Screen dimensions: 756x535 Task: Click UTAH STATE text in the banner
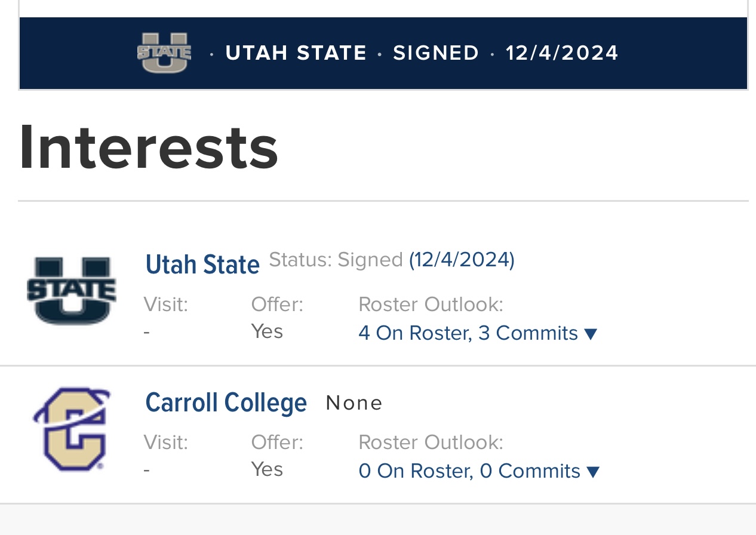(296, 53)
